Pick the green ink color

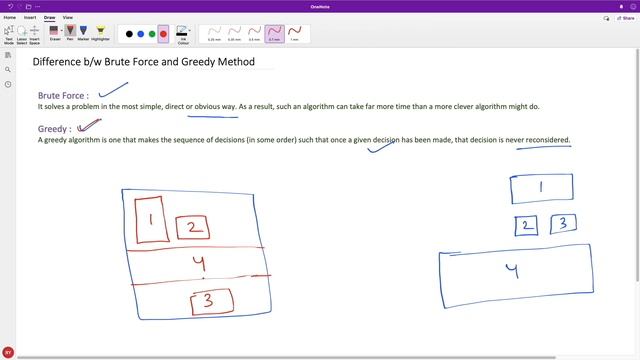click(152, 34)
